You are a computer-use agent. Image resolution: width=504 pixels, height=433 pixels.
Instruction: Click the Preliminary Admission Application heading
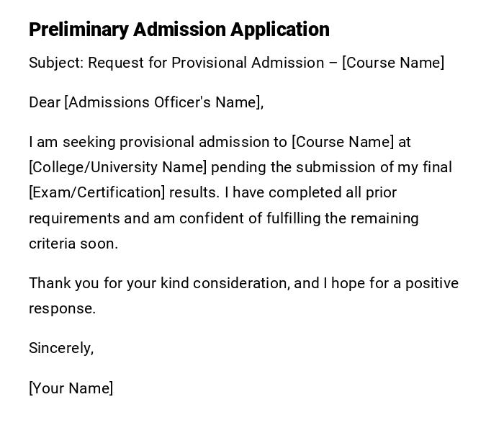[179, 30]
